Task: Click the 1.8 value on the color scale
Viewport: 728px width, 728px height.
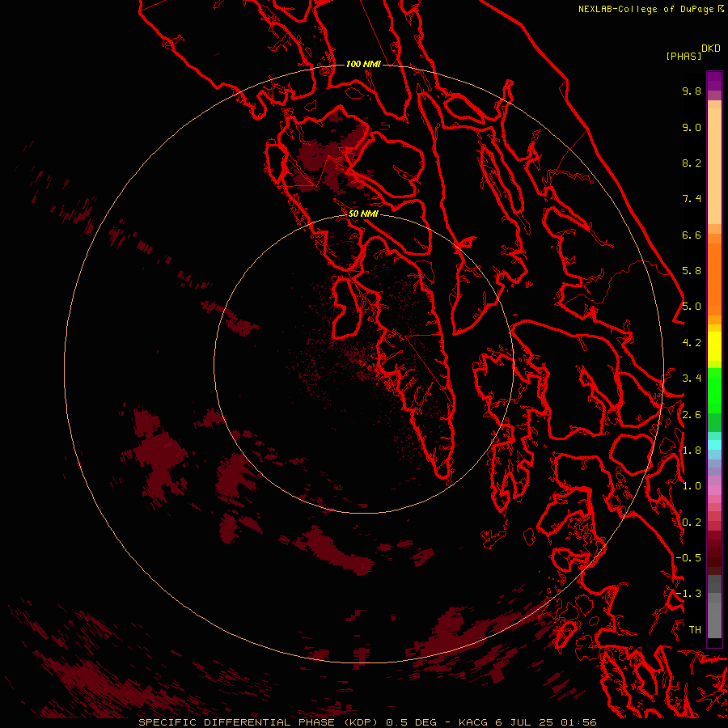Action: 692,451
